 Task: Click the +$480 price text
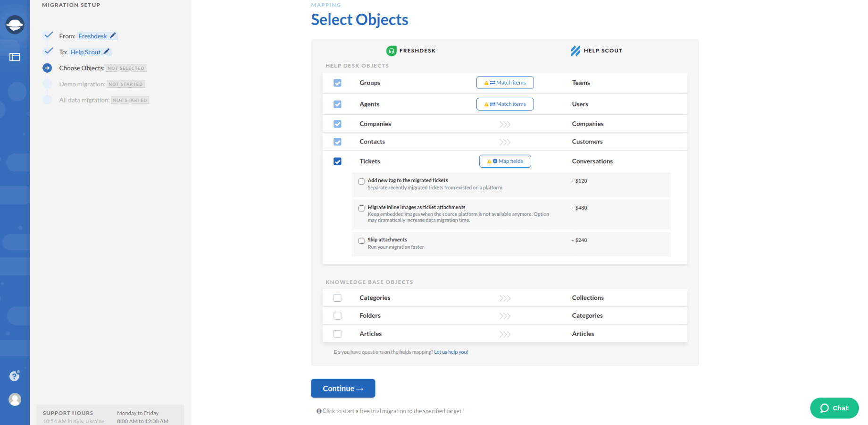tap(579, 208)
